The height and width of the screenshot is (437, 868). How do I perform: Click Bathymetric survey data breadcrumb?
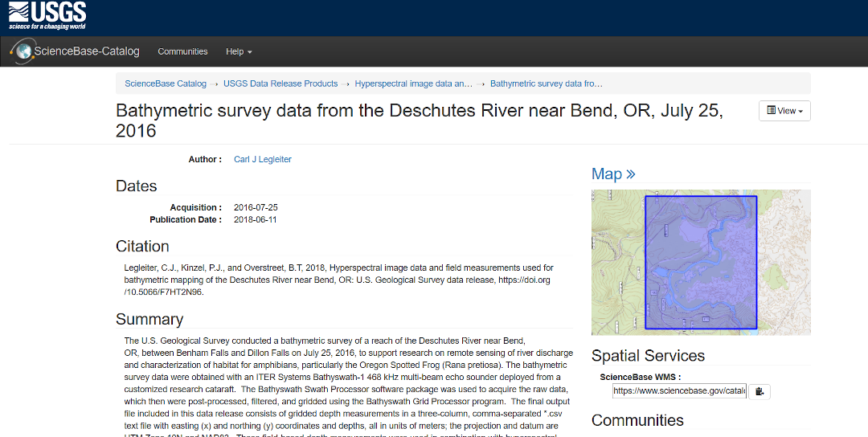[547, 84]
